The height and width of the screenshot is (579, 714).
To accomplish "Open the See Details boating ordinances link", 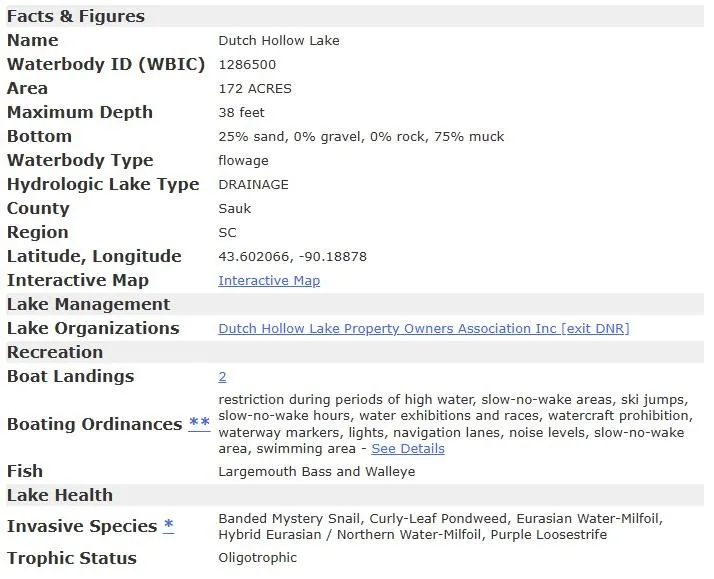I will click(408, 449).
